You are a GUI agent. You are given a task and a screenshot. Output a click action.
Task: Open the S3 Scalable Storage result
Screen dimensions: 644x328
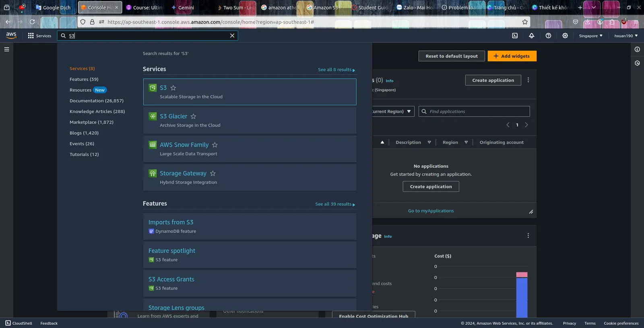click(250, 92)
